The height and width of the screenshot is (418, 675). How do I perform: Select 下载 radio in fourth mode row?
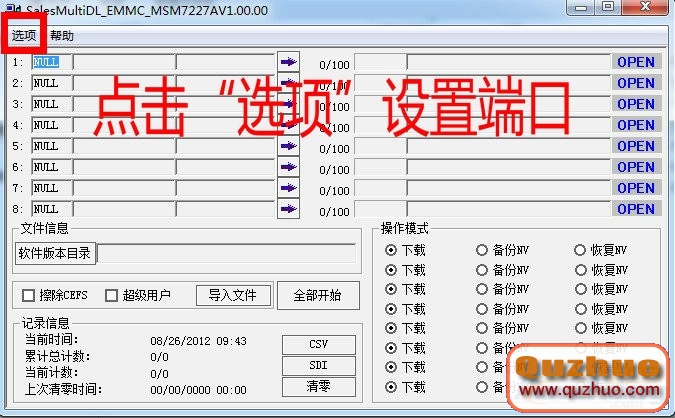tap(391, 309)
